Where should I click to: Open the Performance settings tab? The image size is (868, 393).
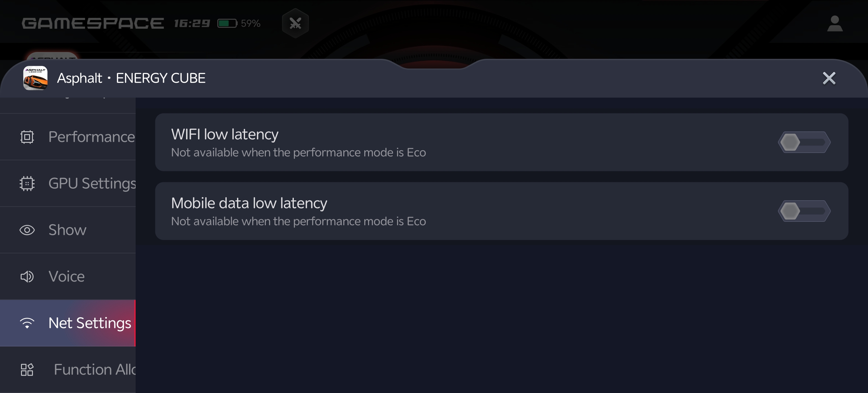pyautogui.click(x=91, y=137)
